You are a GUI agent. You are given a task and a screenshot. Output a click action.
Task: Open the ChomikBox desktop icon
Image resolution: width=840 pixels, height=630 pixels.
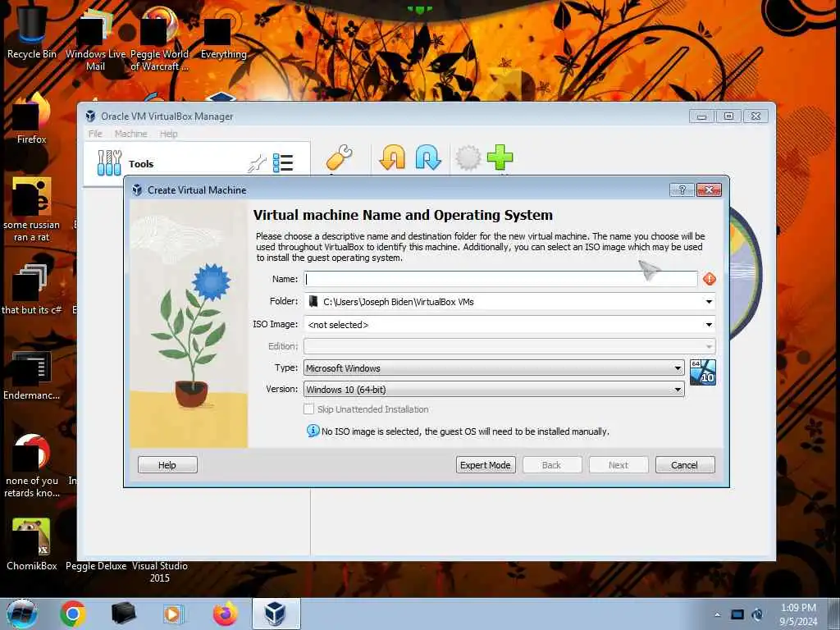(x=32, y=545)
